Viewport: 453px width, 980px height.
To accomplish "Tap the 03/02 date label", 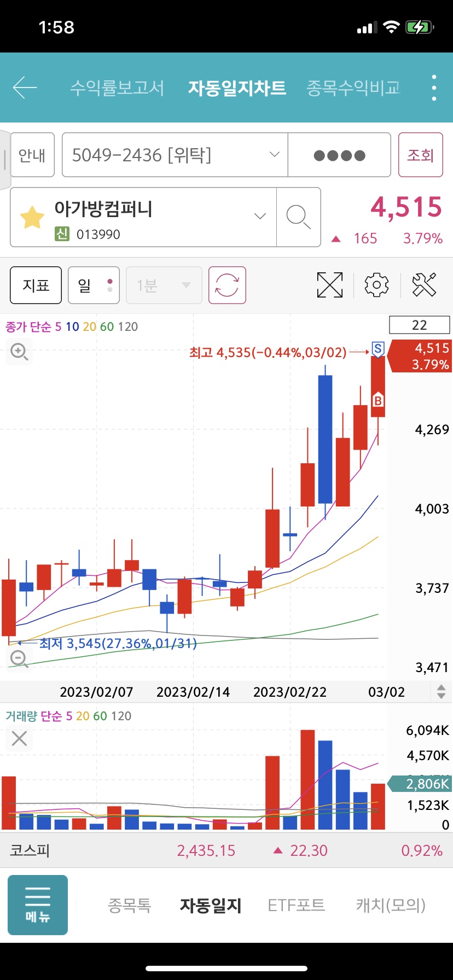I will pyautogui.click(x=386, y=692).
